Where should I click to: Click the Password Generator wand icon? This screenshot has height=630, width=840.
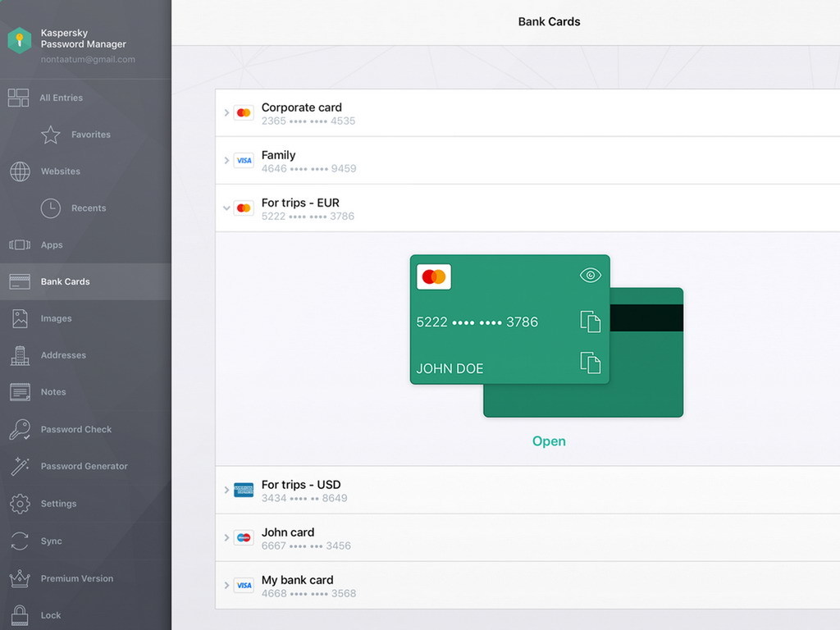(20, 467)
